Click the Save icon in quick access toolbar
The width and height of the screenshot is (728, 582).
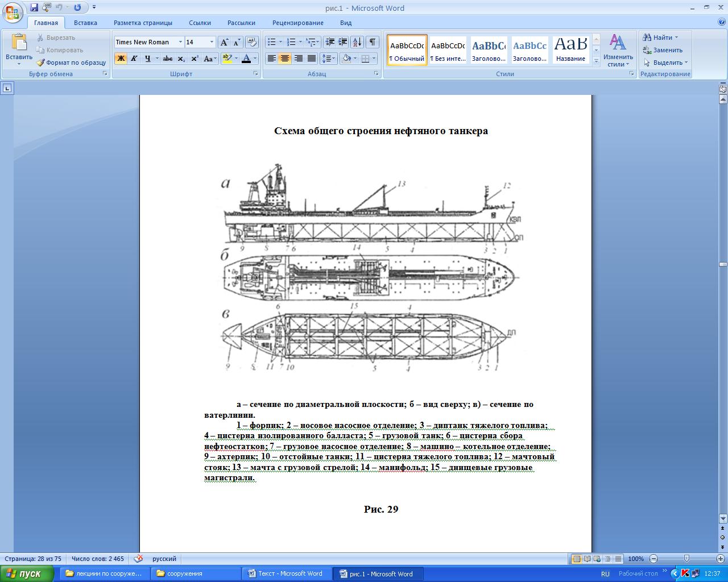34,7
